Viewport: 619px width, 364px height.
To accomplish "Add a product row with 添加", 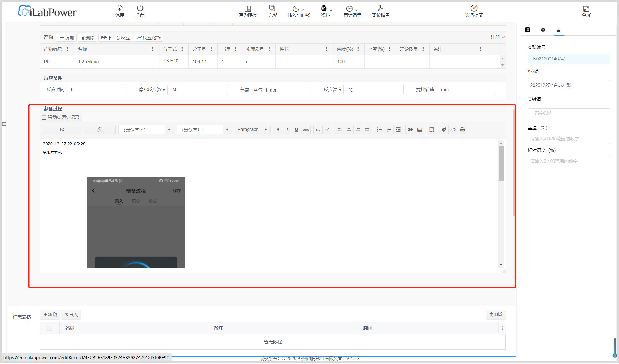I will (67, 38).
